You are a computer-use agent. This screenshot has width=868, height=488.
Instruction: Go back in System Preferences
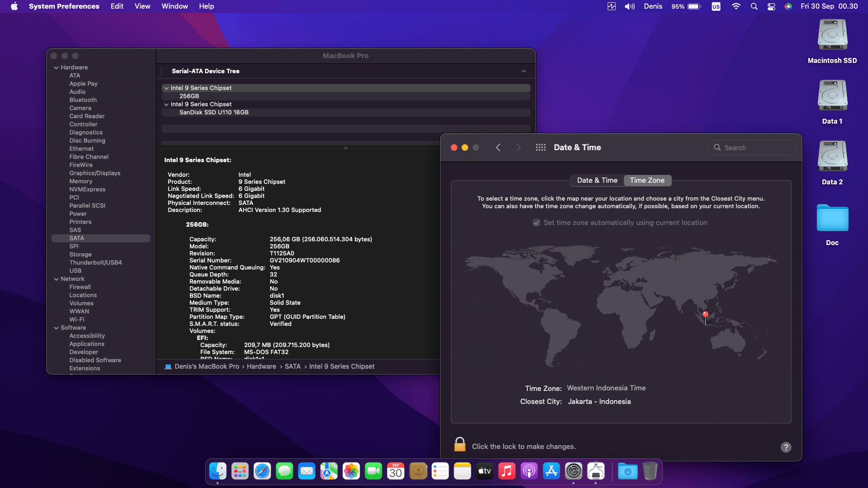498,147
